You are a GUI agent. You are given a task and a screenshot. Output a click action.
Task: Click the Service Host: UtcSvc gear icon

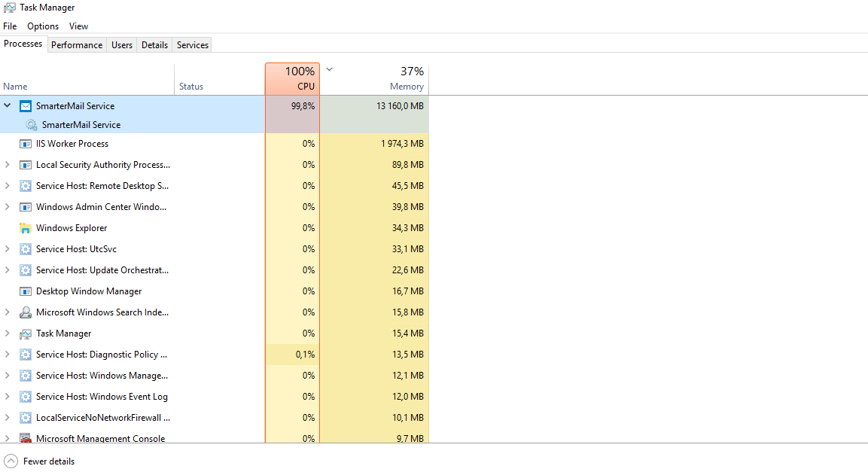(x=26, y=249)
